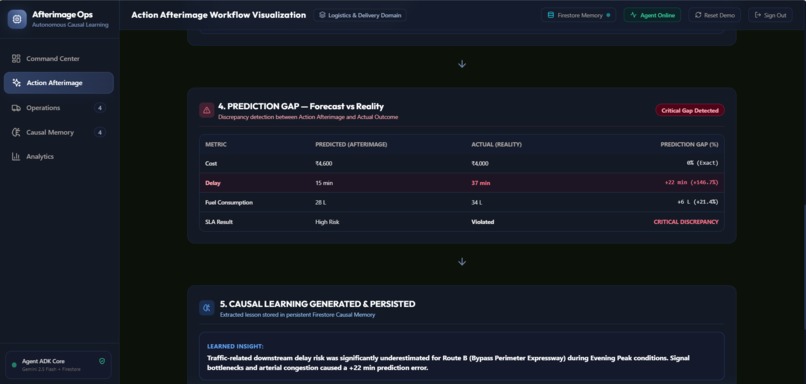Click the METRIC column header
This screenshot has height=384, width=806.
click(216, 144)
